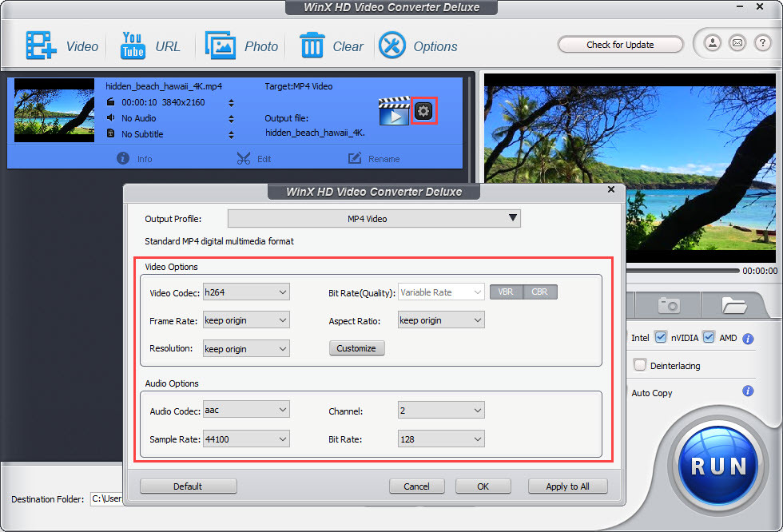Click the output file name hidden_beach_hawaii_4K.

pos(315,133)
